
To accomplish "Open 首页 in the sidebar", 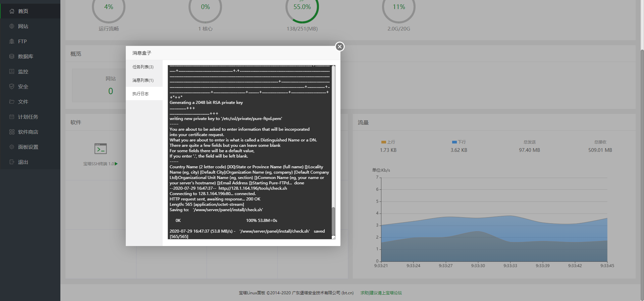I will [30, 11].
